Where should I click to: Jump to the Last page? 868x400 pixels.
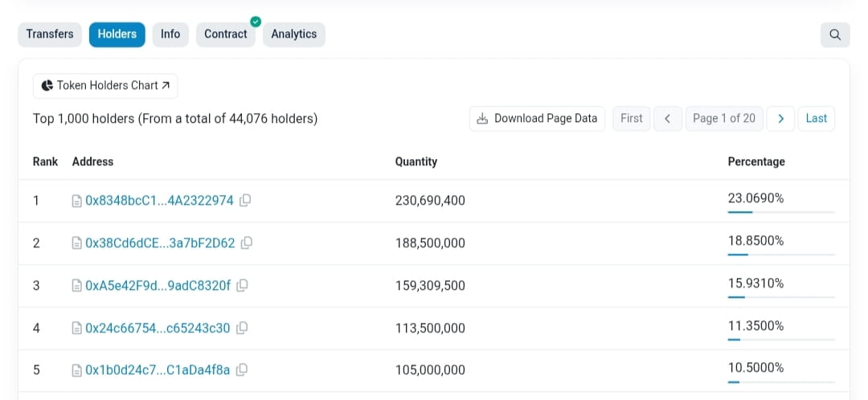[817, 118]
